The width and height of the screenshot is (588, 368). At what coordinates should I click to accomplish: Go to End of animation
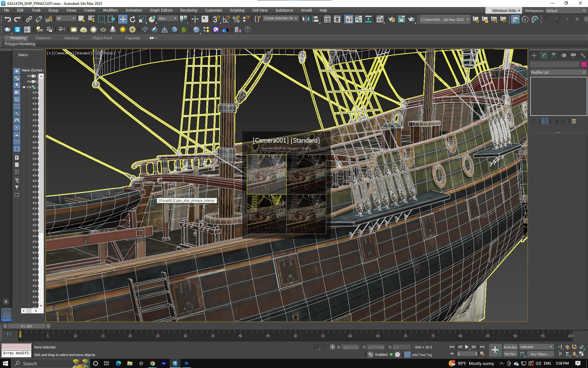[x=482, y=347]
